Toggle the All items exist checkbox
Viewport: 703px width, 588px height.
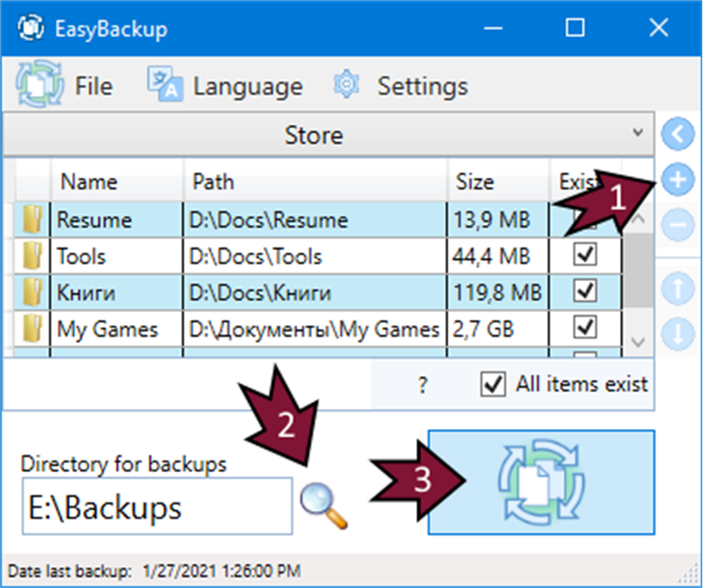[493, 384]
